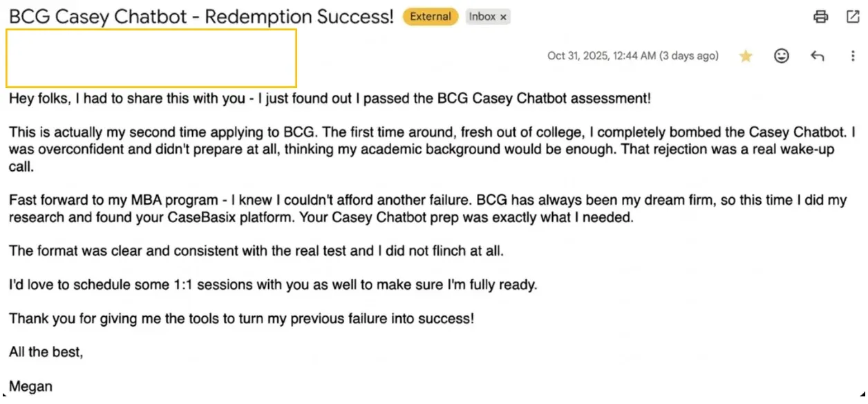
Task: Open the email in a new window
Action: tap(853, 17)
